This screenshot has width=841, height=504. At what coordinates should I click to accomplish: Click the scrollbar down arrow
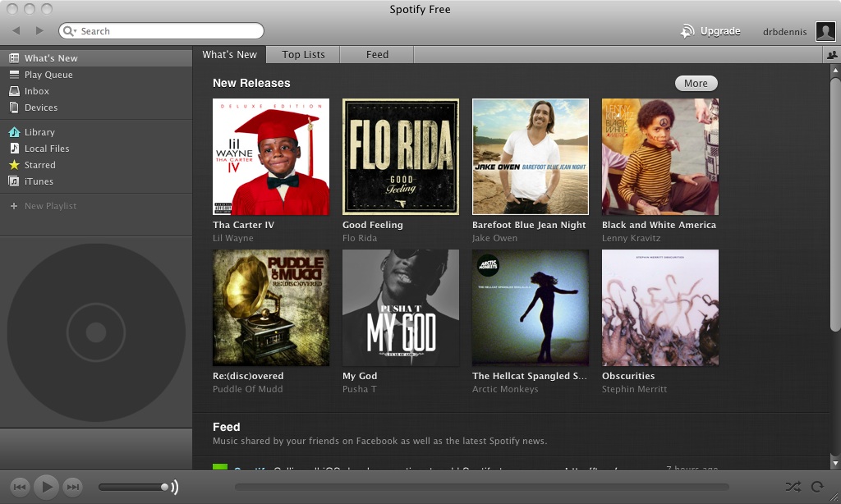point(835,463)
